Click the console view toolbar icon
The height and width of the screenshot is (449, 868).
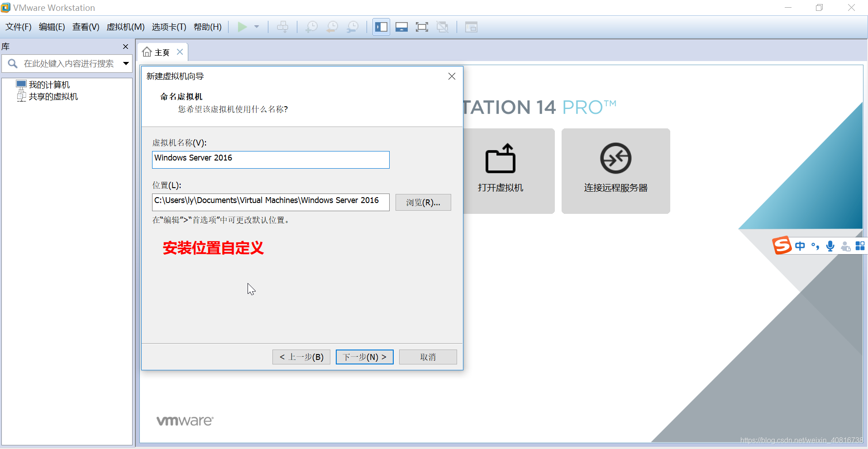pyautogui.click(x=471, y=27)
